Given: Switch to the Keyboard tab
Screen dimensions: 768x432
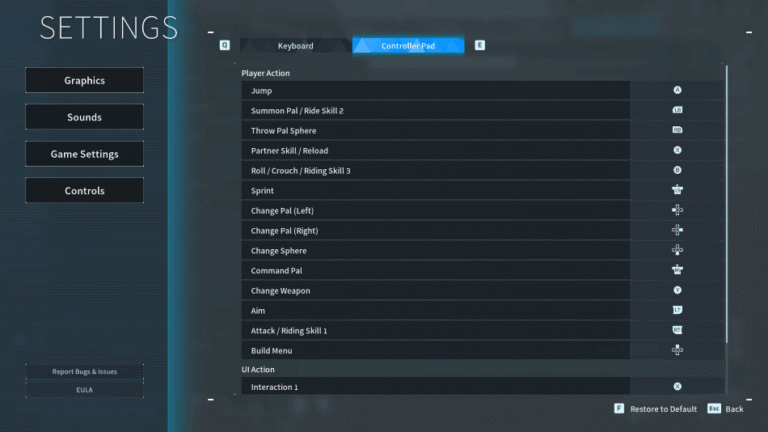Looking at the screenshot, I should (x=295, y=46).
